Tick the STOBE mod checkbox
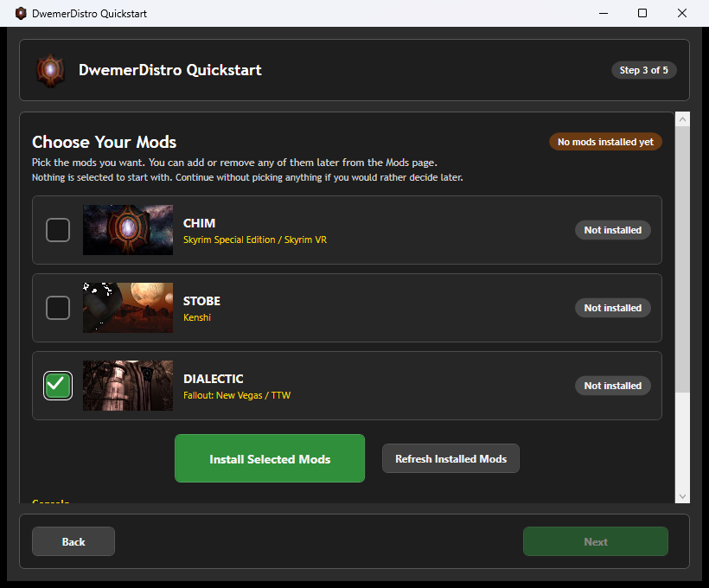This screenshot has height=588, width=709. (x=58, y=308)
